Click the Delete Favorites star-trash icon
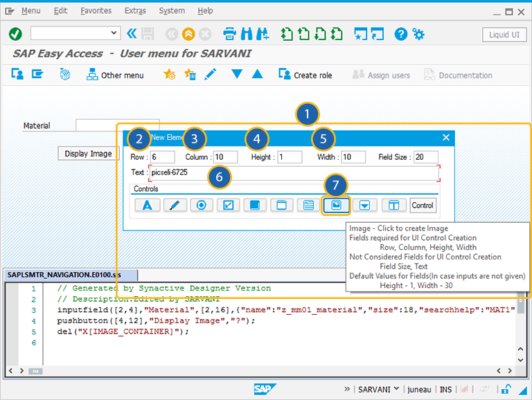Image resolution: width=532 pixels, height=400 pixels. pyautogui.click(x=190, y=74)
